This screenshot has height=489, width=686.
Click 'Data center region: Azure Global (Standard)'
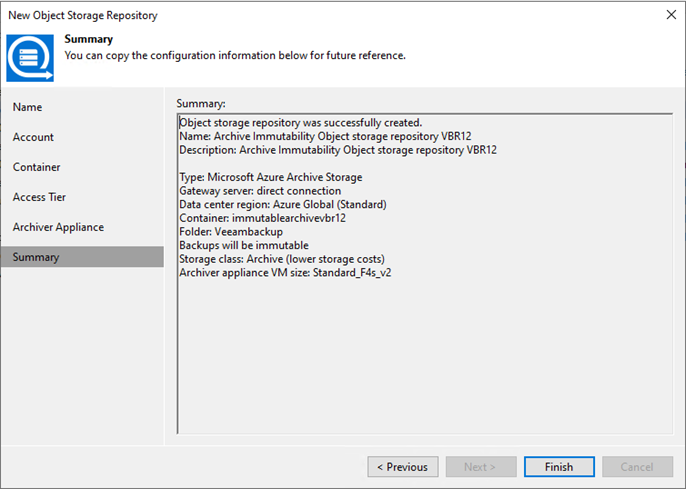tap(283, 204)
